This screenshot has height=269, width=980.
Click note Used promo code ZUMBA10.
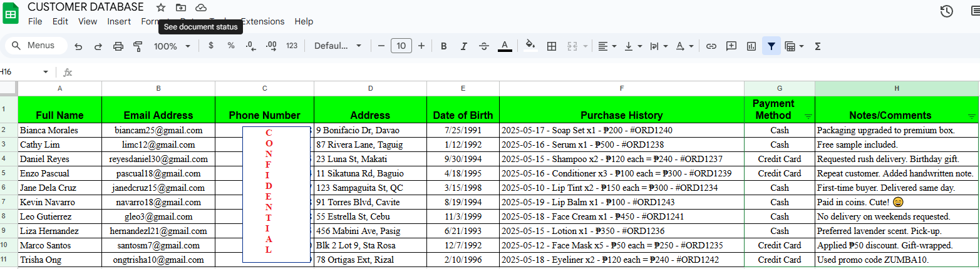[897, 260]
